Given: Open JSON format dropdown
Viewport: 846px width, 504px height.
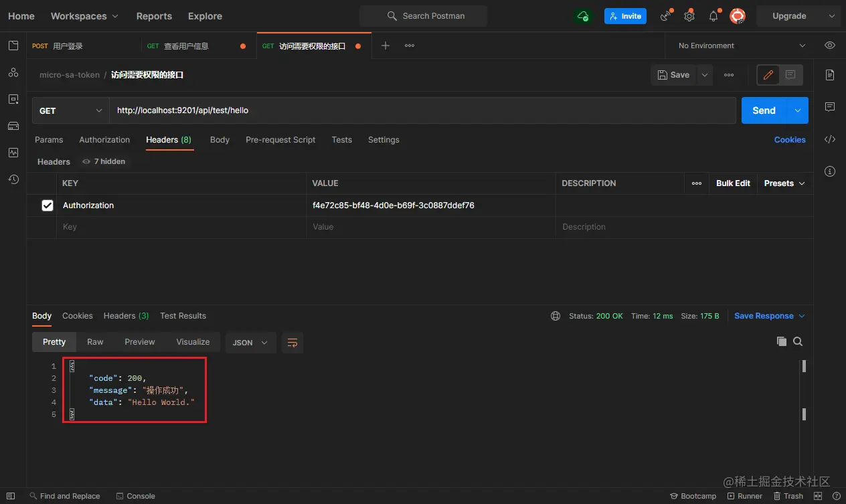Looking at the screenshot, I should point(250,342).
